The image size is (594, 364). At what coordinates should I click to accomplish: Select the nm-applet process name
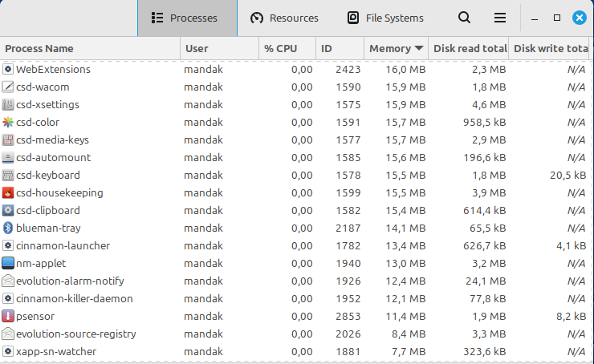point(41,264)
